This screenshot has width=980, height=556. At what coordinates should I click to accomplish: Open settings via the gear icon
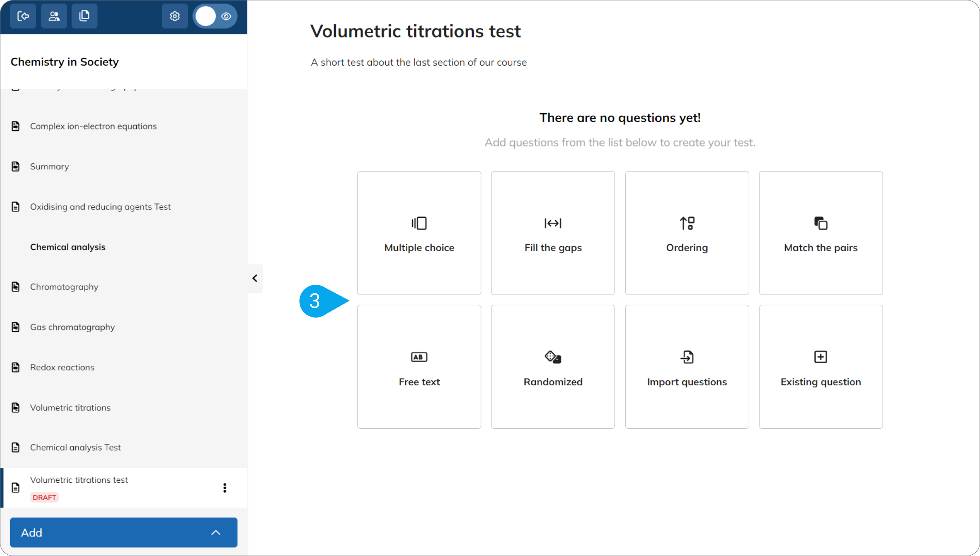pos(175,16)
